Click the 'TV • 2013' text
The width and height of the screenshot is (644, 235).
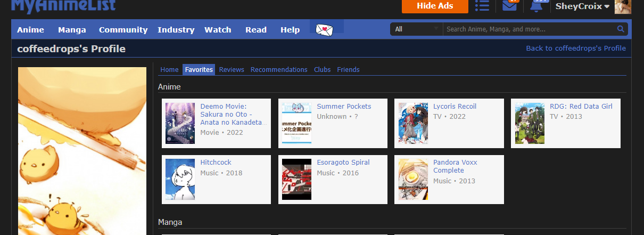[566, 116]
